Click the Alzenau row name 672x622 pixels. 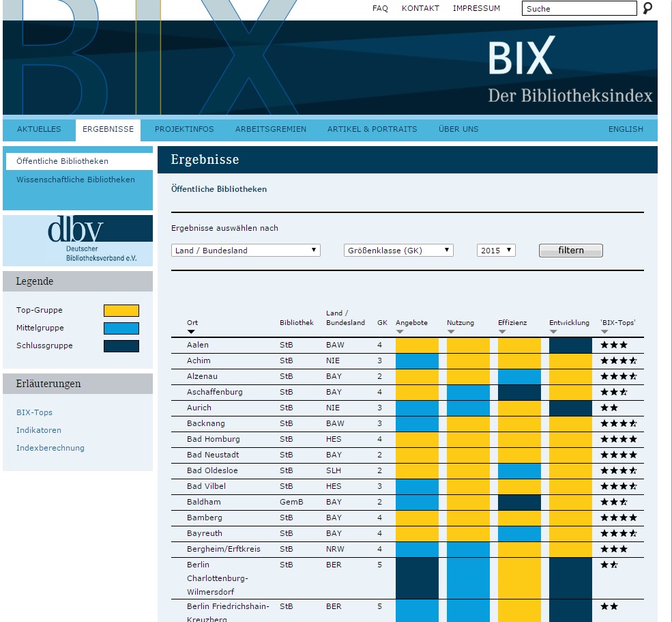tap(202, 376)
